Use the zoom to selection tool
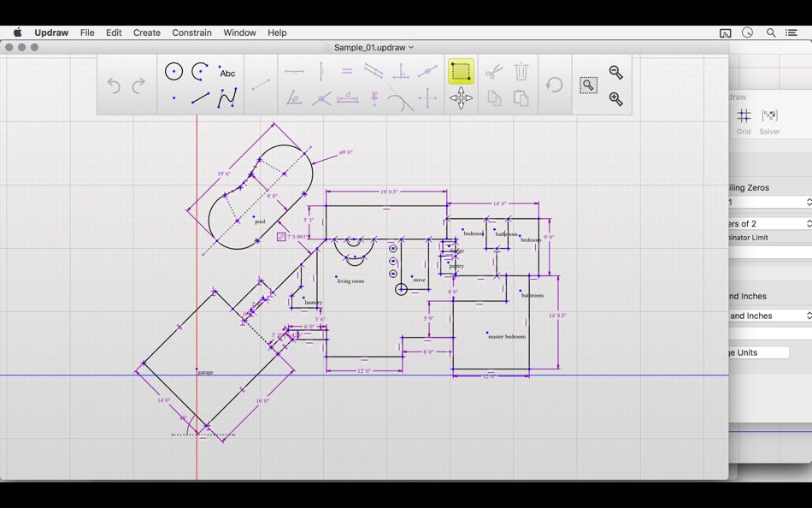Viewport: 812px width, 508px height. [x=588, y=85]
